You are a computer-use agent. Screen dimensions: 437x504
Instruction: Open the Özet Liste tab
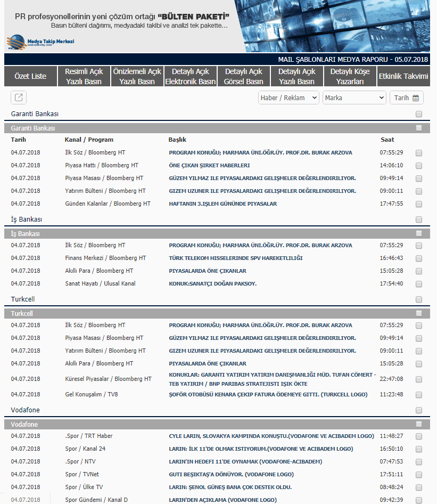coord(30,76)
